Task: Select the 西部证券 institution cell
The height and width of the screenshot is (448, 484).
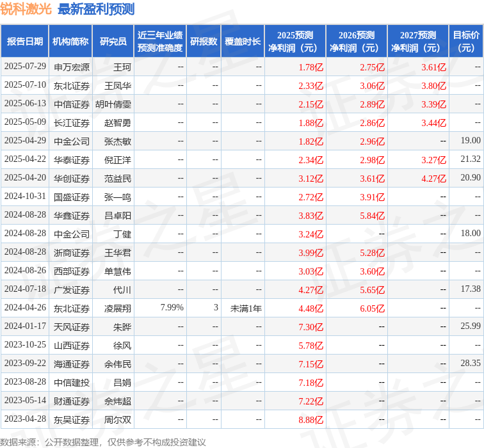Action: coord(72,271)
